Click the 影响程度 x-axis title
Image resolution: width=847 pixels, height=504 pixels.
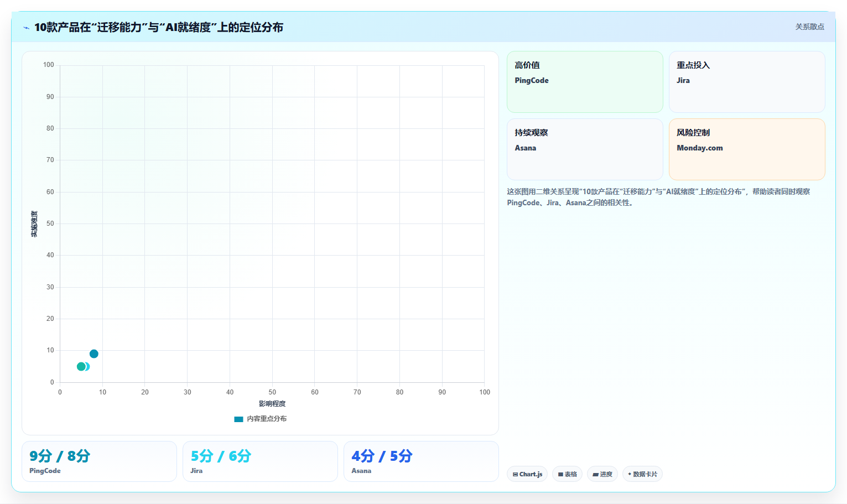pos(272,404)
